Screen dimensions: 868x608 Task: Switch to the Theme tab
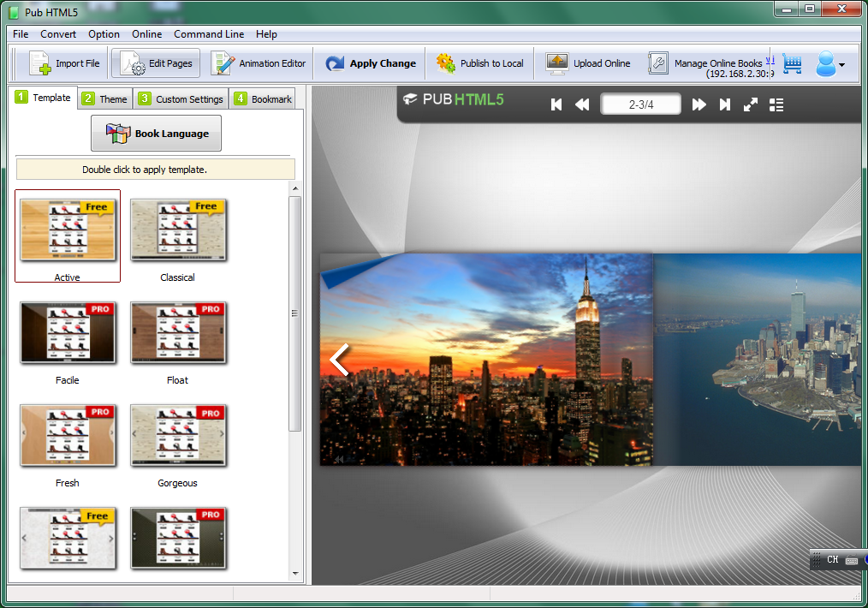click(x=105, y=99)
